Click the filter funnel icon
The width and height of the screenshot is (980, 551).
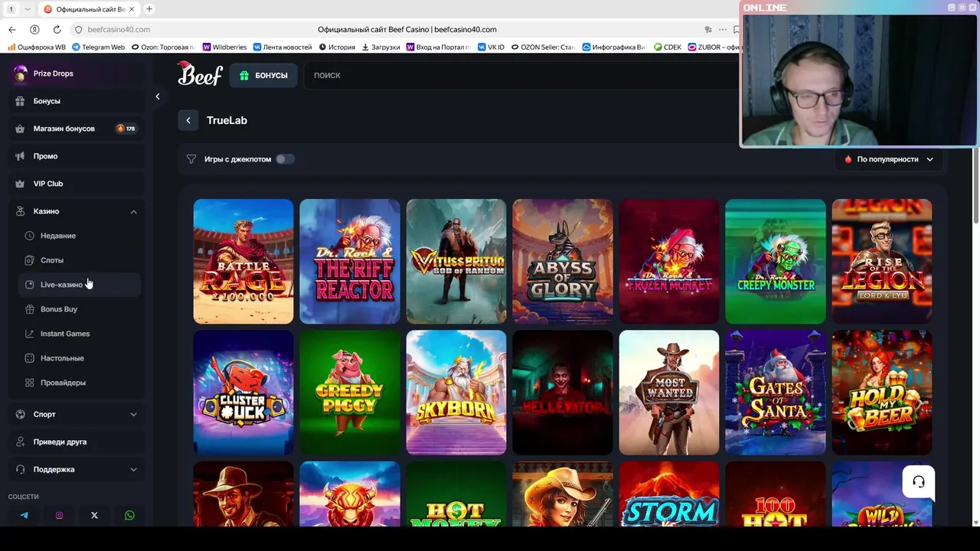191,159
